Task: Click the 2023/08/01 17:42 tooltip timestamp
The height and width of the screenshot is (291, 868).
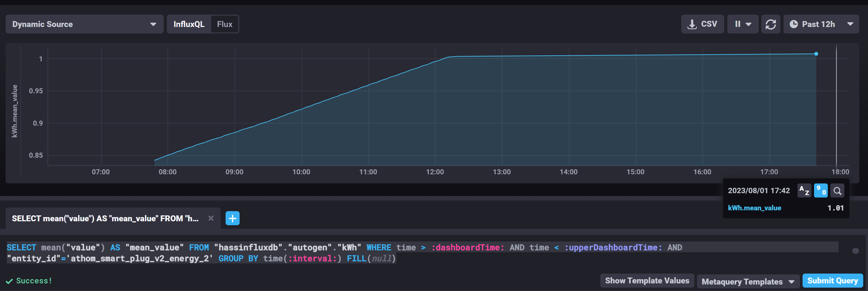Action: [x=758, y=191]
